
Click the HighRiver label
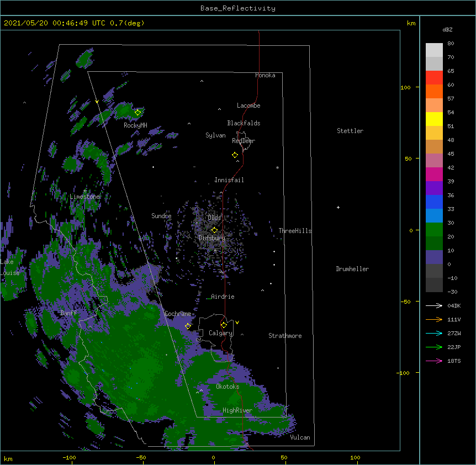pyautogui.click(x=237, y=410)
